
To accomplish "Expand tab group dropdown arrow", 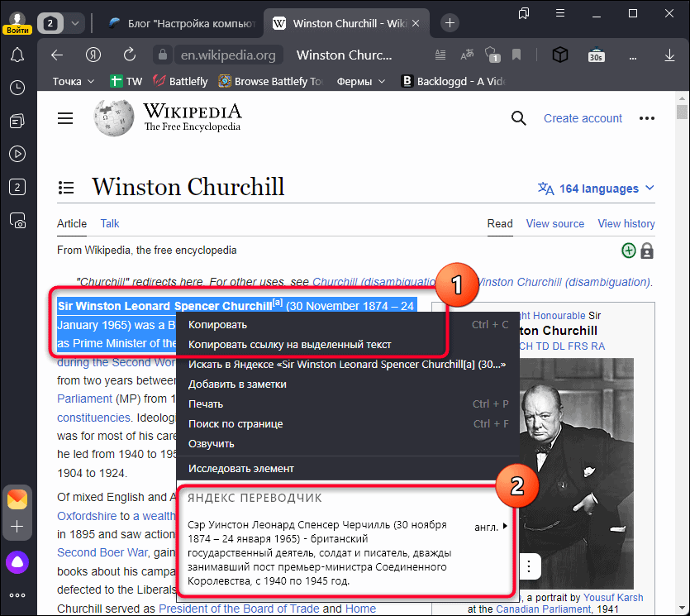I will pos(75,23).
